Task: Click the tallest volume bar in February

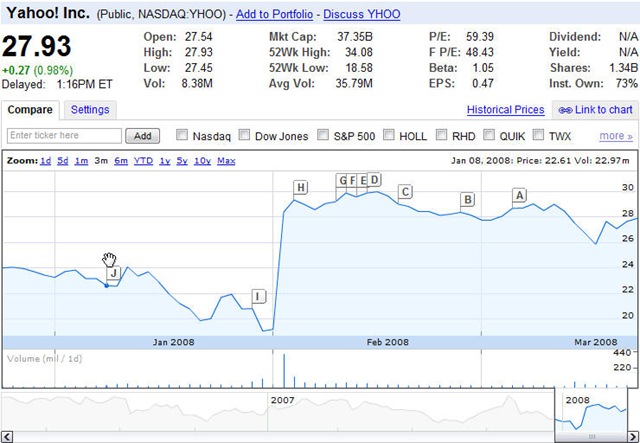Action: (284, 371)
